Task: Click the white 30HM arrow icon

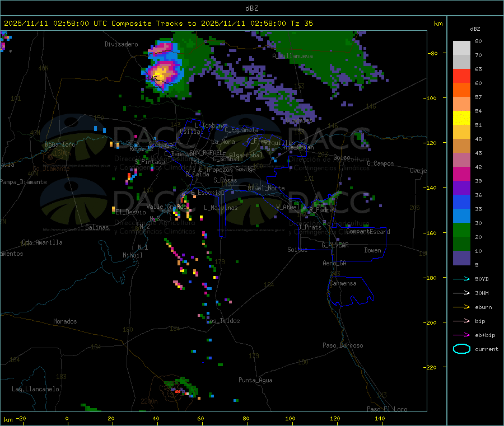Action: pyautogui.click(x=461, y=293)
